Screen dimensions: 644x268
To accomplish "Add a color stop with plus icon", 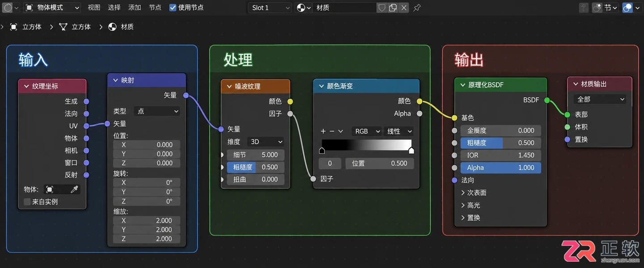I will pos(323,131).
